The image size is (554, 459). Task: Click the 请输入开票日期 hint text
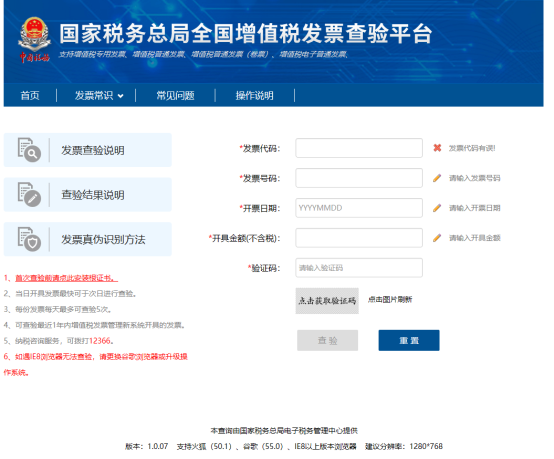tap(475, 208)
